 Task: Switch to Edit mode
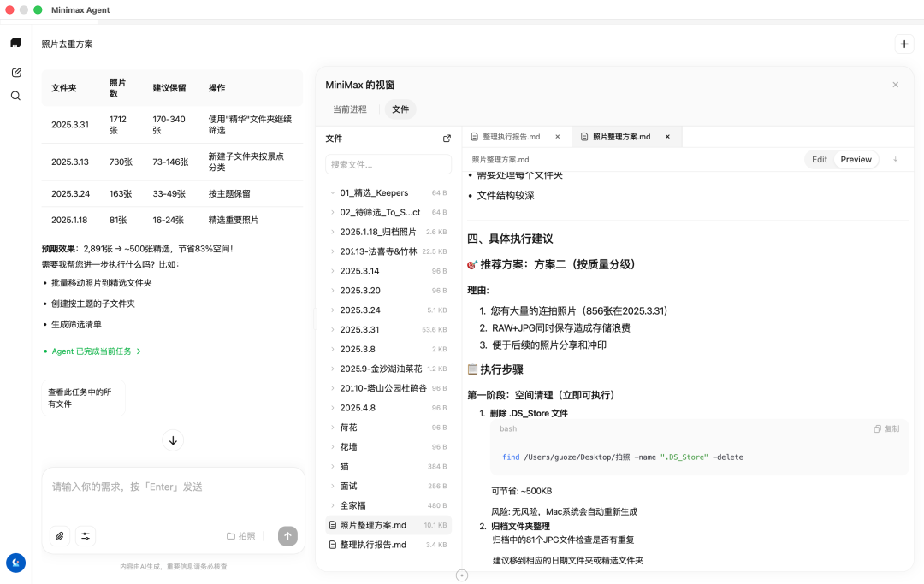pyautogui.click(x=819, y=159)
